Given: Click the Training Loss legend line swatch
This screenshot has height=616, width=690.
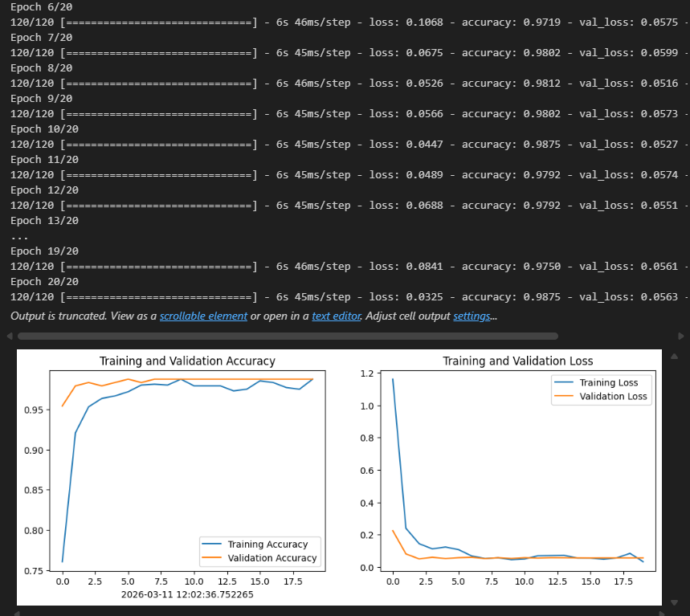Looking at the screenshot, I should (x=563, y=382).
